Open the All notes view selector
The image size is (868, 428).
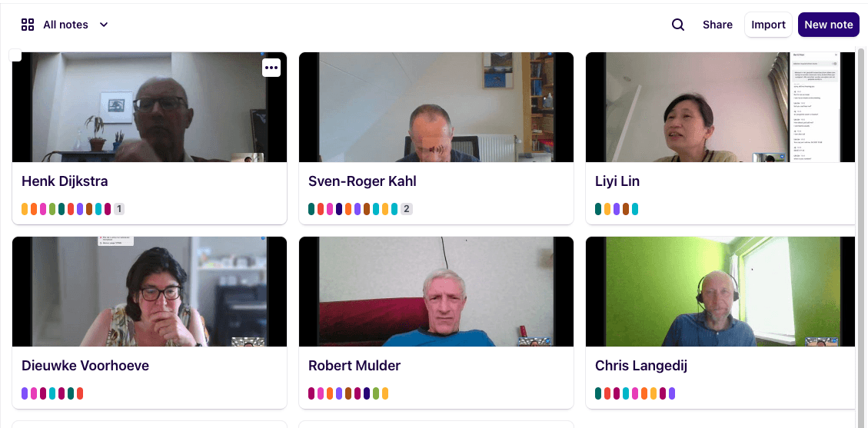pos(65,25)
